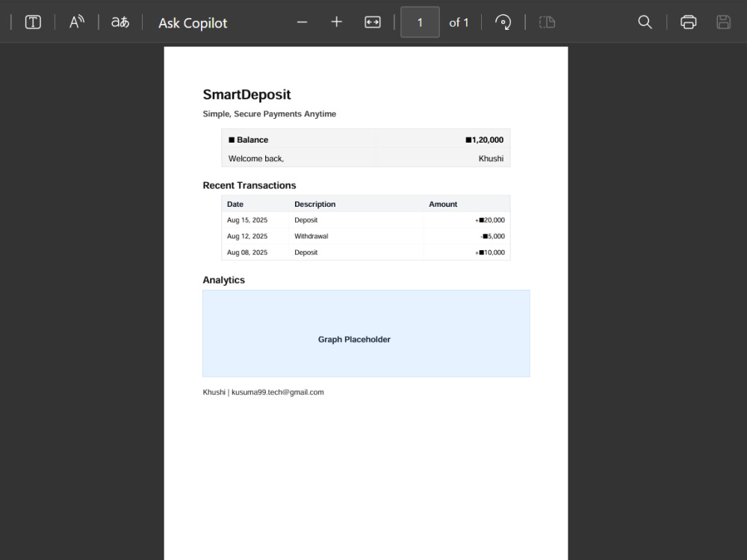Click the Amount column header

[443, 204]
